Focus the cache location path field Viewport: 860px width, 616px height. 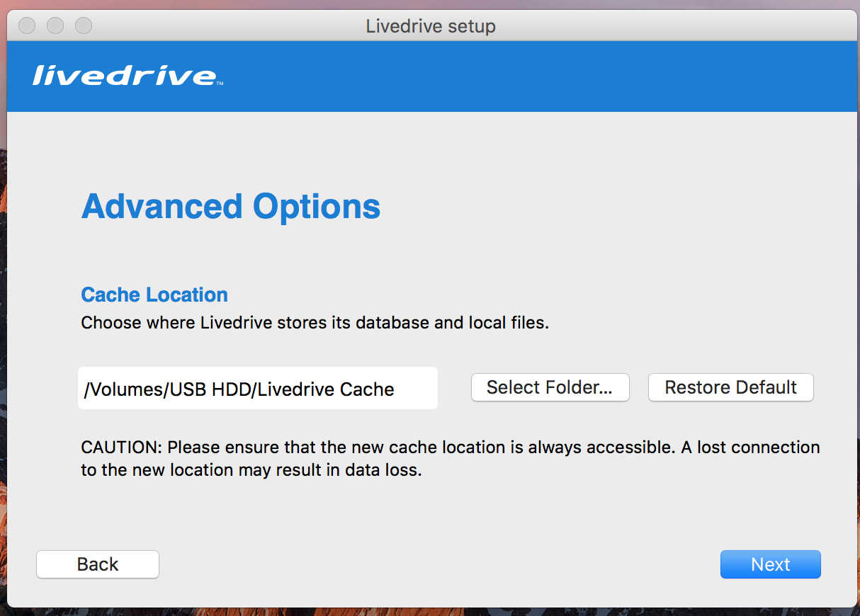(258, 388)
